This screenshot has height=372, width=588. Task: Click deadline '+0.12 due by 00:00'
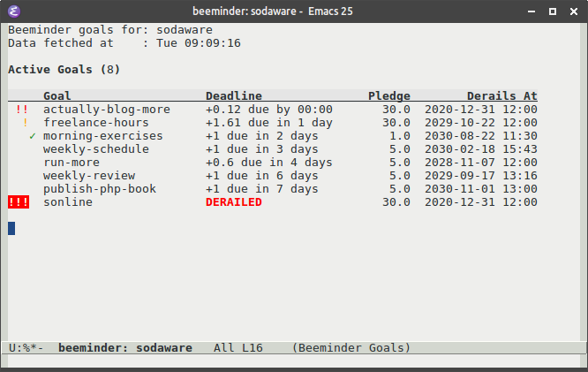click(269, 110)
